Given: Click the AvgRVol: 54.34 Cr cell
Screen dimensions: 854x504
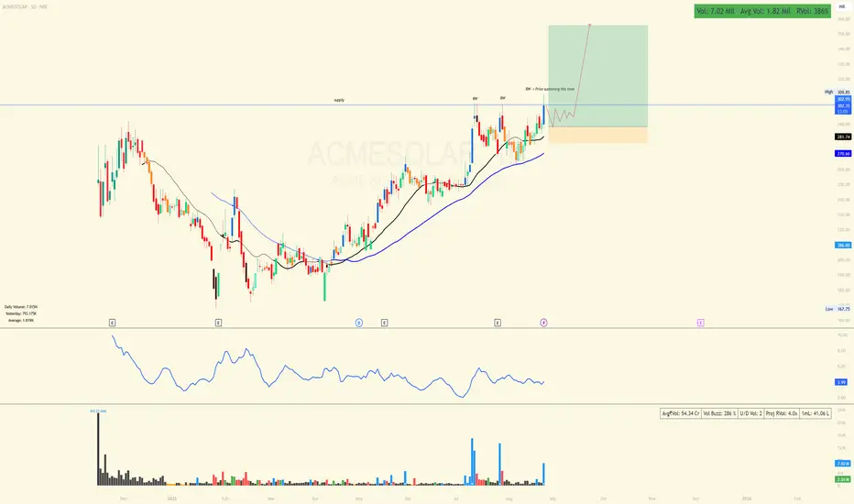Looking at the screenshot, I should 680,413.
